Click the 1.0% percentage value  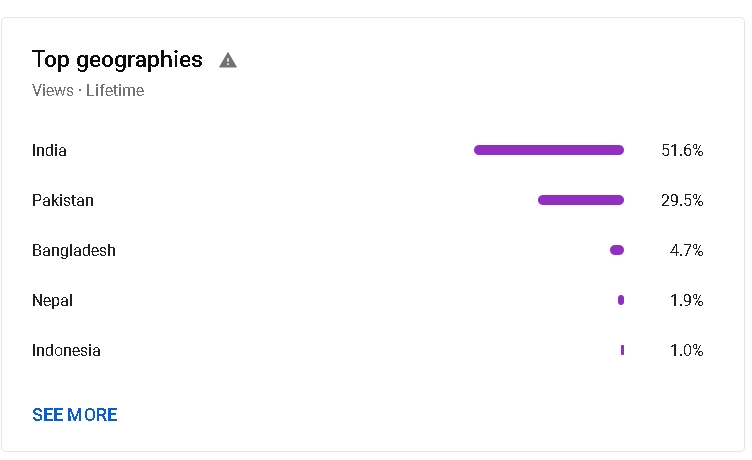tap(686, 351)
